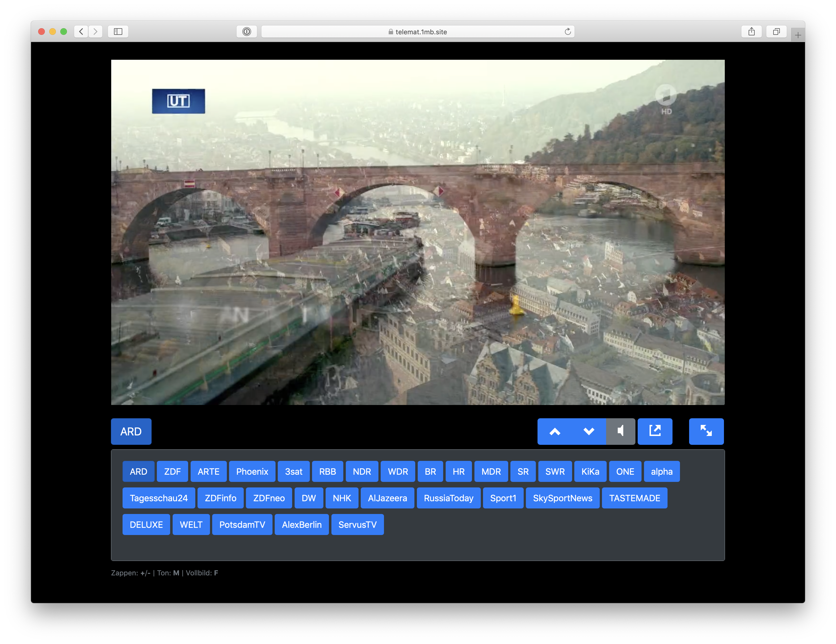The image size is (836, 644).
Task: Open stream in external window icon
Action: point(655,431)
